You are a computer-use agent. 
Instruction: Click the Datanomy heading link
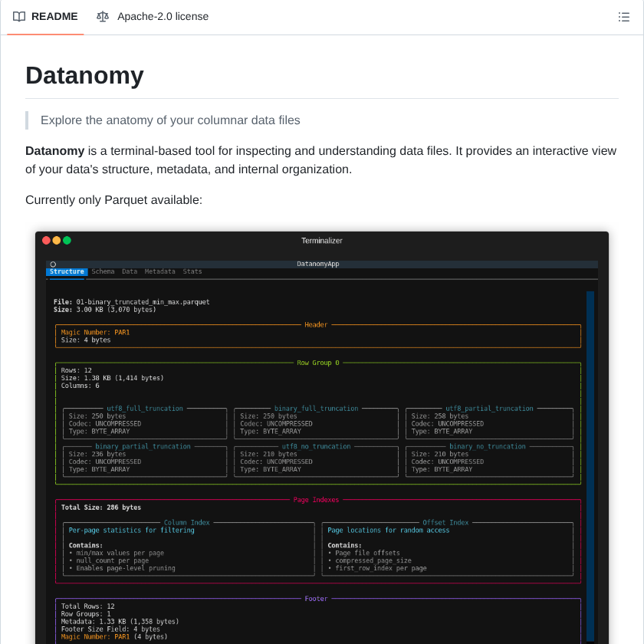[x=84, y=76]
